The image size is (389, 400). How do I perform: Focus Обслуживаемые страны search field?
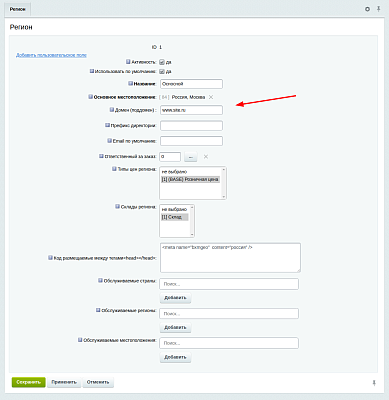point(229,284)
